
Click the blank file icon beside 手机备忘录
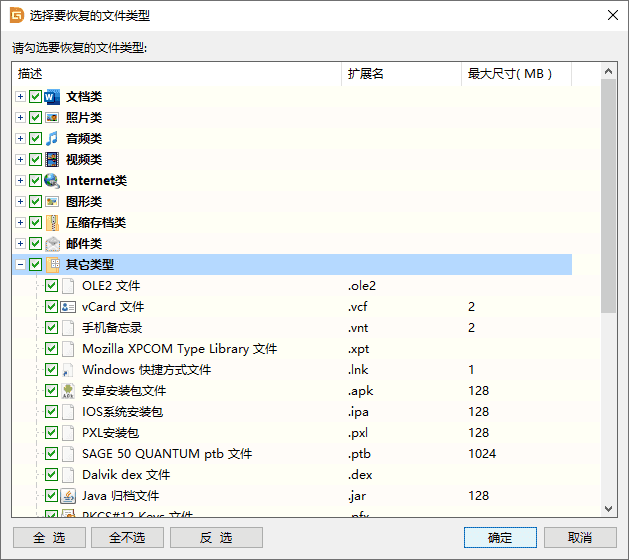click(68, 328)
